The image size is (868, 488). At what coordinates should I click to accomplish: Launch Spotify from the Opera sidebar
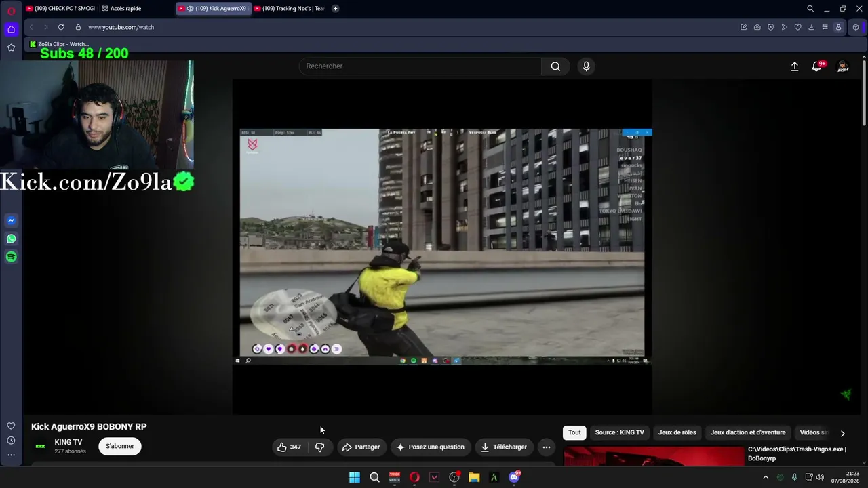(11, 257)
